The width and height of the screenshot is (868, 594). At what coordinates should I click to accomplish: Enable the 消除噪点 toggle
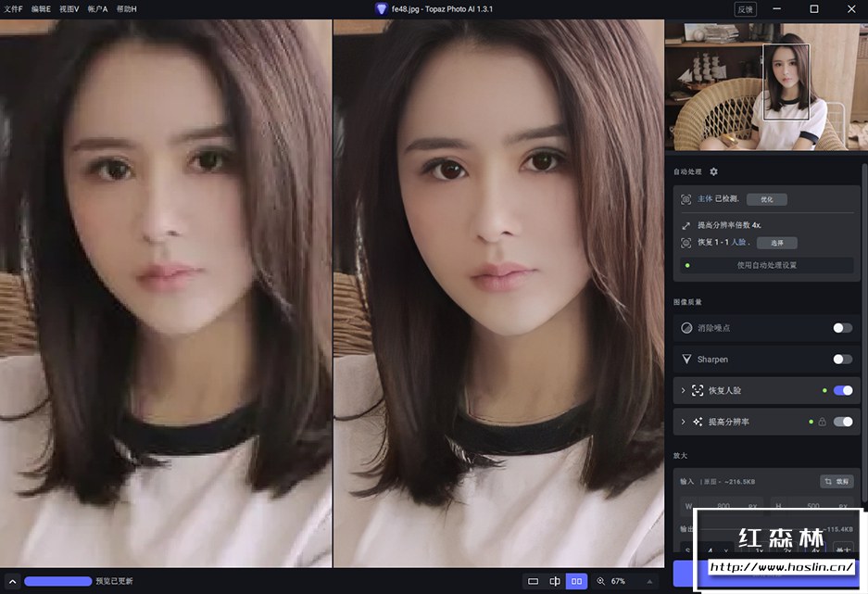[x=843, y=328]
